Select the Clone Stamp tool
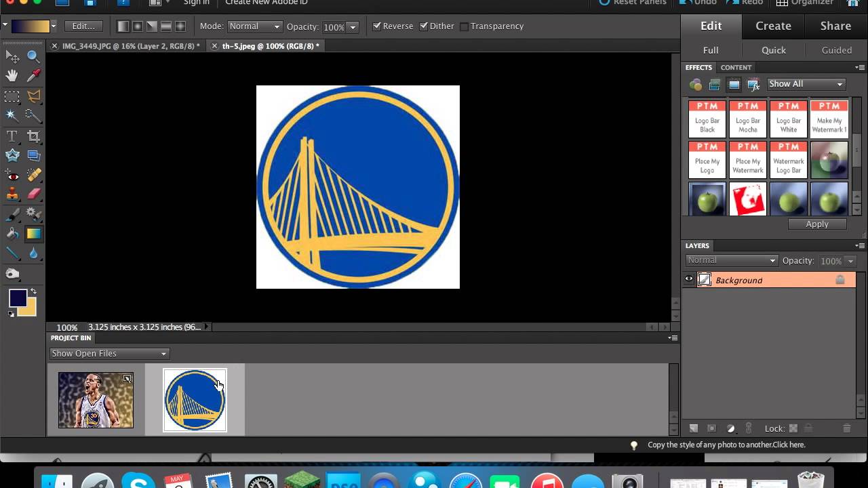This screenshot has width=868, height=488. pos(12,195)
